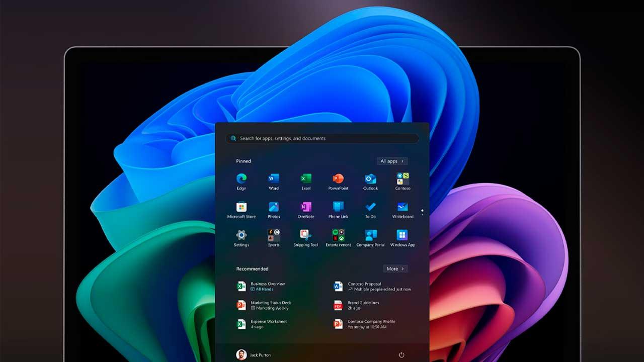Open the Contoso folder icon

pos(403,178)
